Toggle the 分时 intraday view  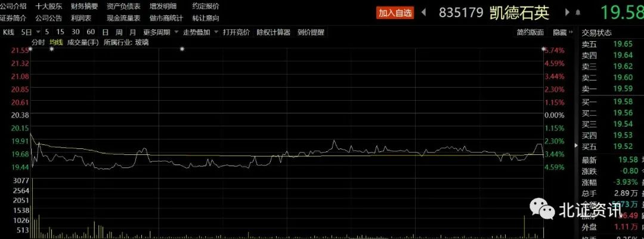click(x=38, y=42)
